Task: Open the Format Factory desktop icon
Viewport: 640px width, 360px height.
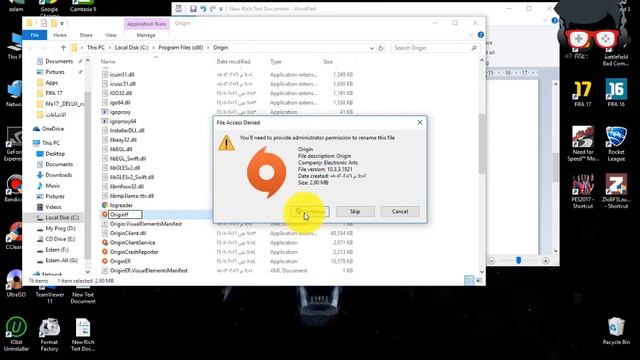Action: coord(49,335)
